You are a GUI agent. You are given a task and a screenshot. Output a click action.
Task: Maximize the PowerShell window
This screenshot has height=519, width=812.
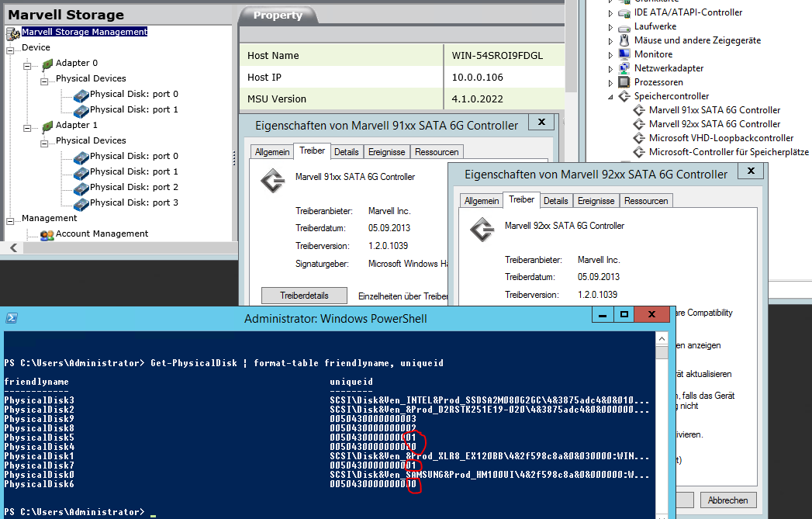click(624, 314)
